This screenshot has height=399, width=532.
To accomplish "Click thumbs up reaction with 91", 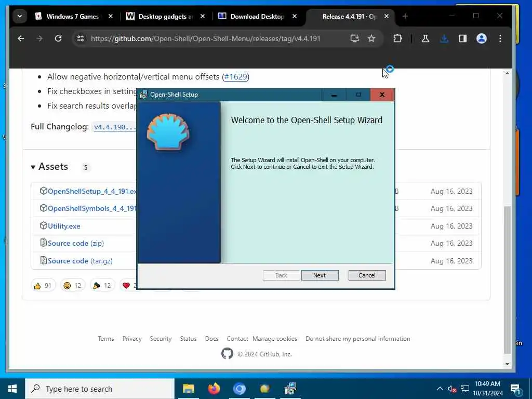I will (x=43, y=286).
